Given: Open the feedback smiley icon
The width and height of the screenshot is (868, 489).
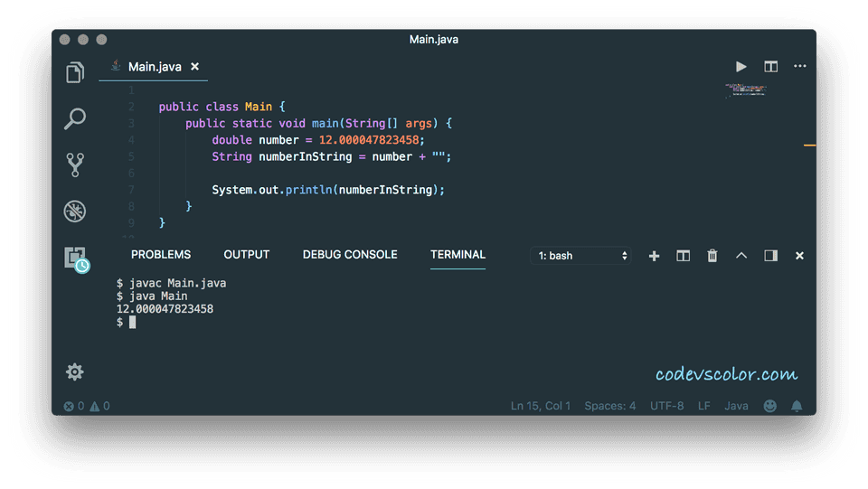Looking at the screenshot, I should [770, 406].
